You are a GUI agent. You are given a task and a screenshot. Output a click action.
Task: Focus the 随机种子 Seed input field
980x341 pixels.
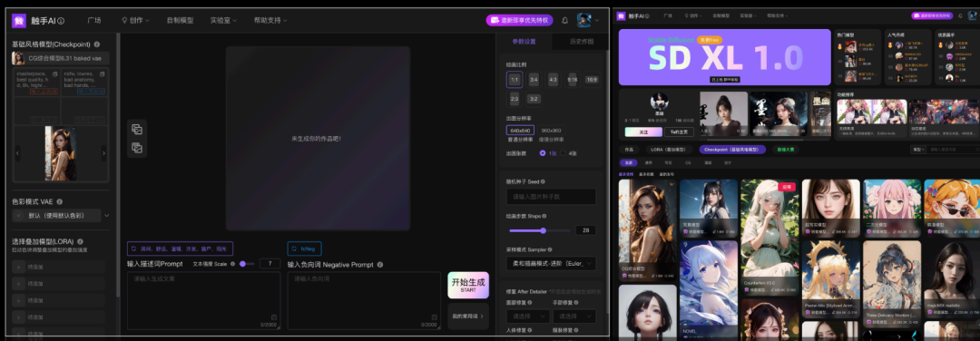pos(551,197)
